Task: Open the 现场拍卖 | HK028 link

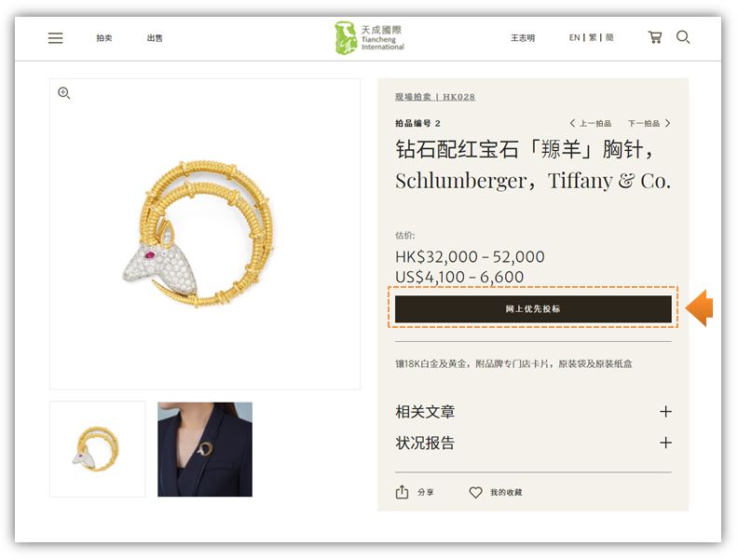Action: pyautogui.click(x=435, y=97)
